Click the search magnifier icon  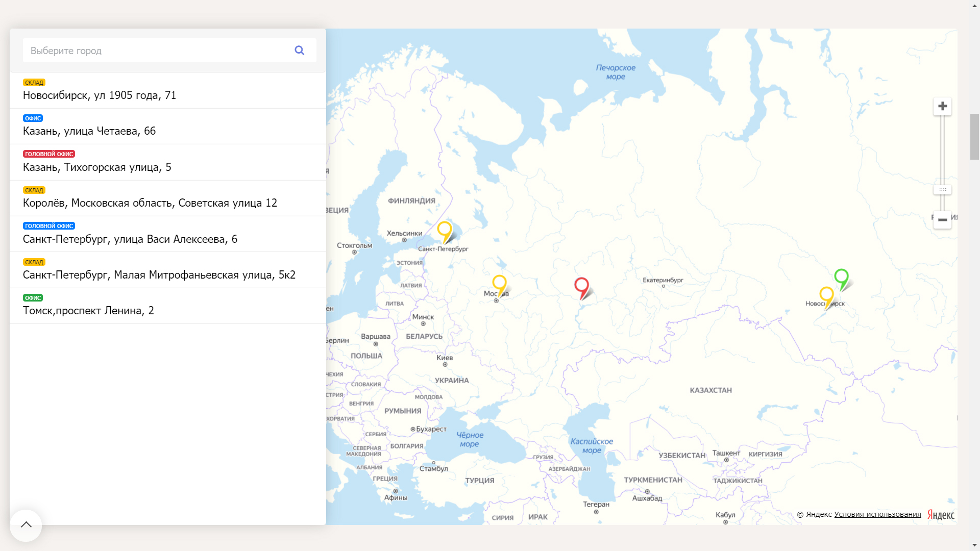click(x=300, y=51)
